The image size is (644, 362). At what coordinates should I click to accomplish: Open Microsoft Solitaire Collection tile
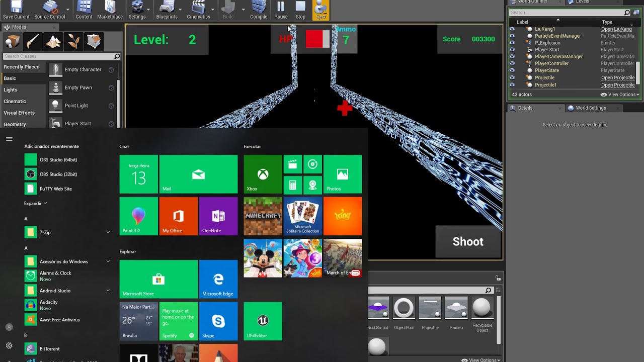click(x=302, y=216)
